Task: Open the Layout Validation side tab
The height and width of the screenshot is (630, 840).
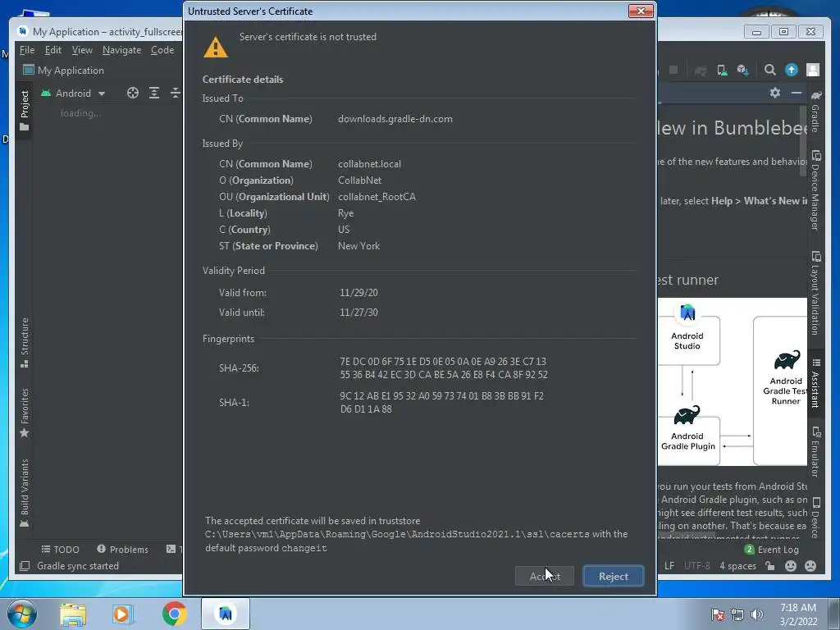Action: point(815,293)
